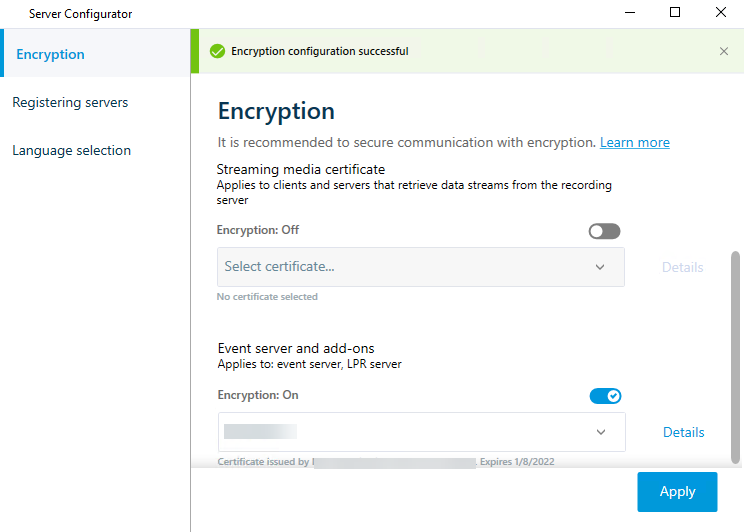Open the Registering servers section

click(x=70, y=102)
